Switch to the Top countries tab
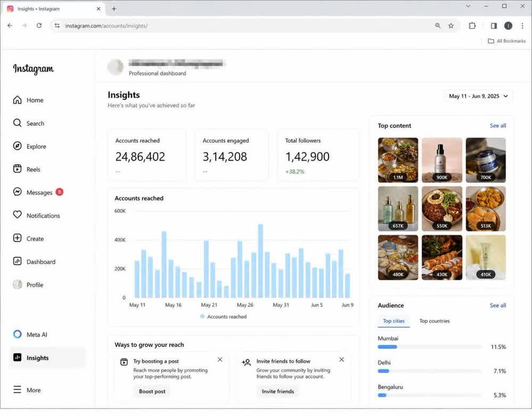The image size is (532, 416). (x=434, y=321)
